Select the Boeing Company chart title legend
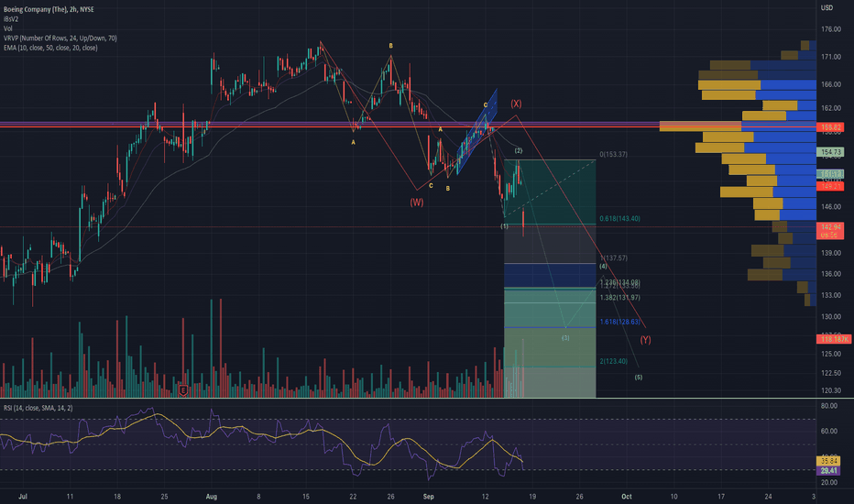The image size is (854, 504). (49, 9)
